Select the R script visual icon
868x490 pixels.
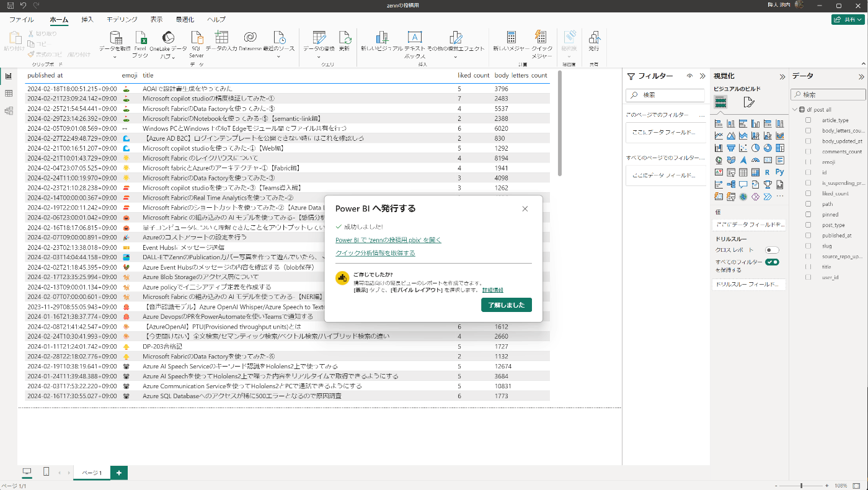click(x=768, y=172)
